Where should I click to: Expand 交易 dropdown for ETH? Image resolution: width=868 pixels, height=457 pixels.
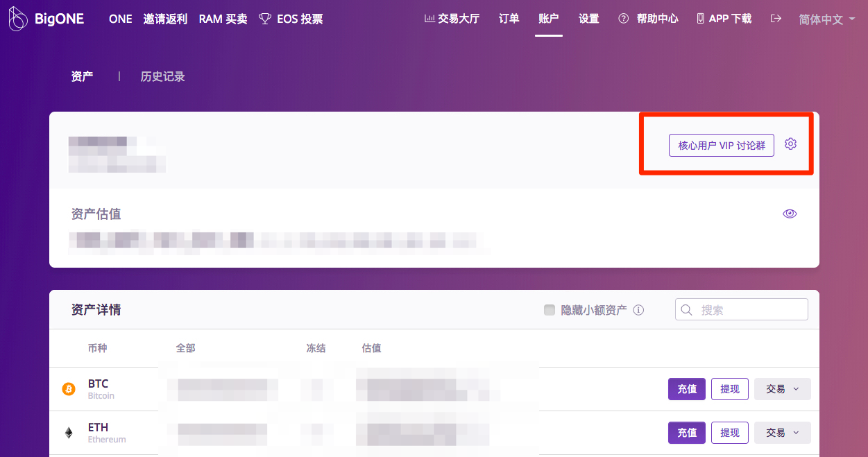pos(782,433)
